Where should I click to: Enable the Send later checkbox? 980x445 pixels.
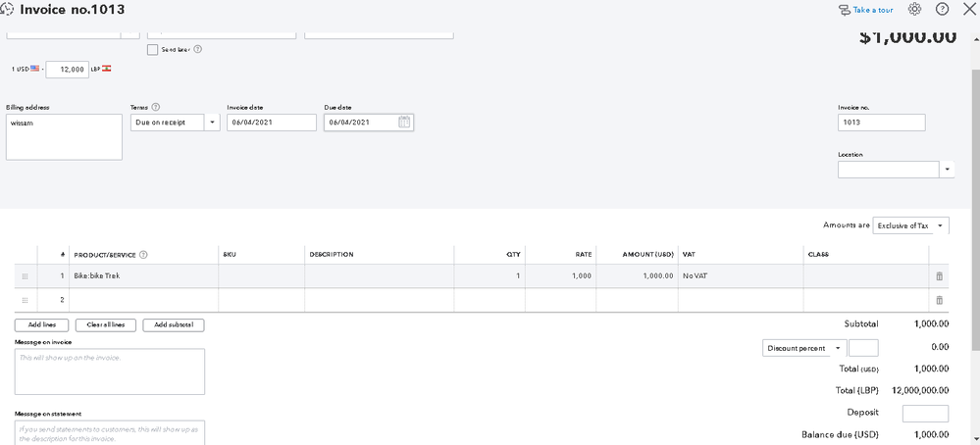click(152, 49)
